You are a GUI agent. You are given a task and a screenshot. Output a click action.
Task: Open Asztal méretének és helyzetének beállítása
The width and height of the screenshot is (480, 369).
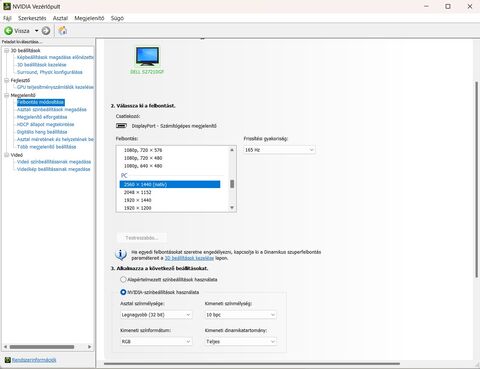[55, 139]
